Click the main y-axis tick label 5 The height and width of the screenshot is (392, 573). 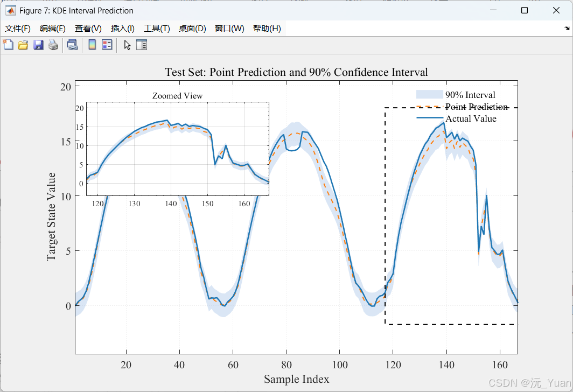[x=68, y=251]
